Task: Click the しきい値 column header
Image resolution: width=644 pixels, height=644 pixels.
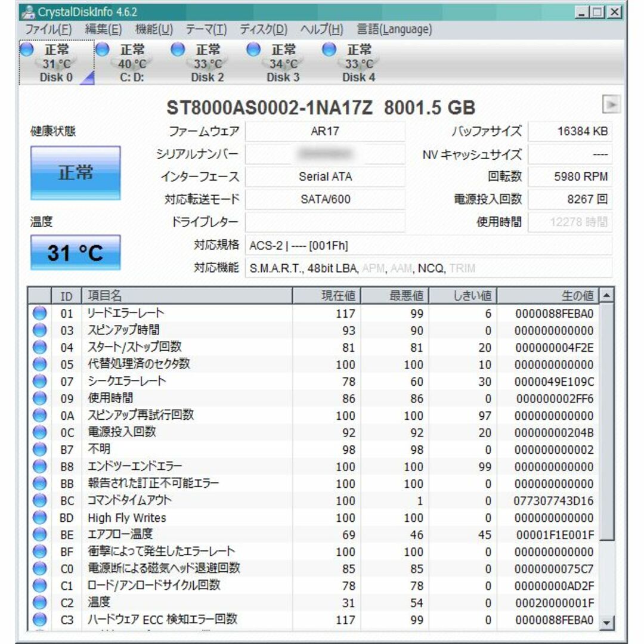Action: pos(463,296)
